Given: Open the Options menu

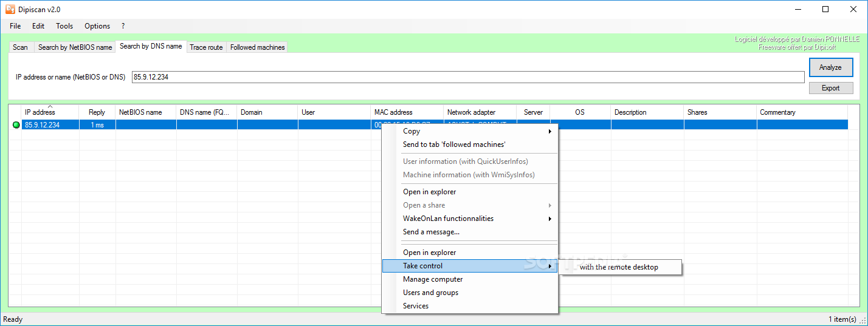Looking at the screenshot, I should (x=97, y=26).
